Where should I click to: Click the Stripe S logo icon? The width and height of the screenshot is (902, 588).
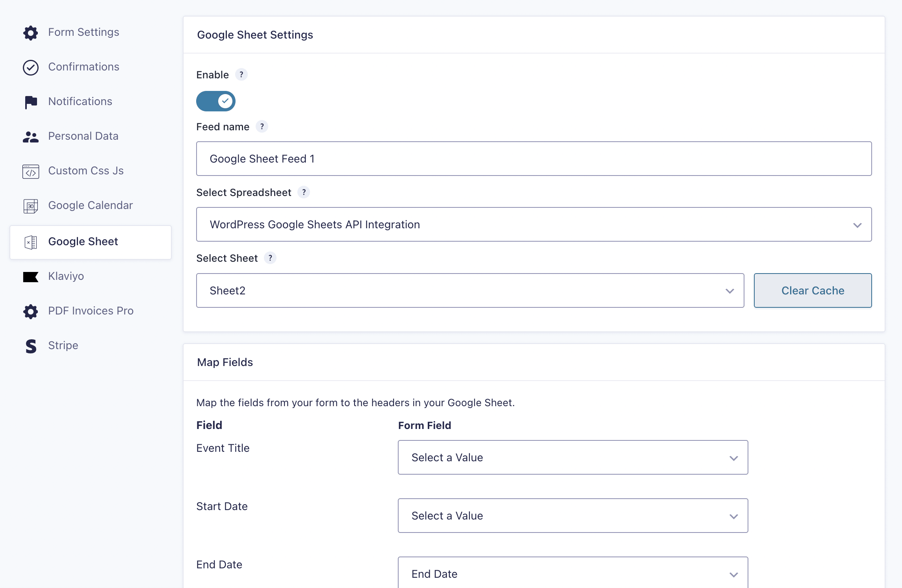[x=30, y=346]
